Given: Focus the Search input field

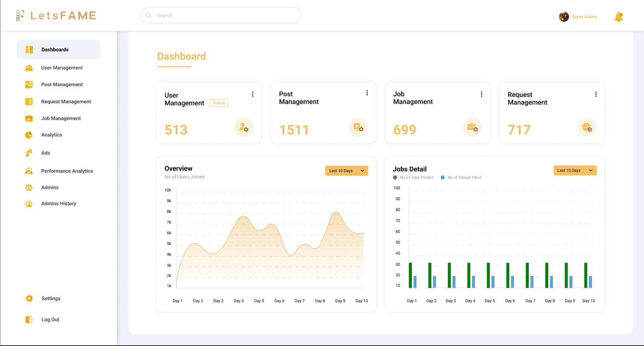Looking at the screenshot, I should [221, 15].
